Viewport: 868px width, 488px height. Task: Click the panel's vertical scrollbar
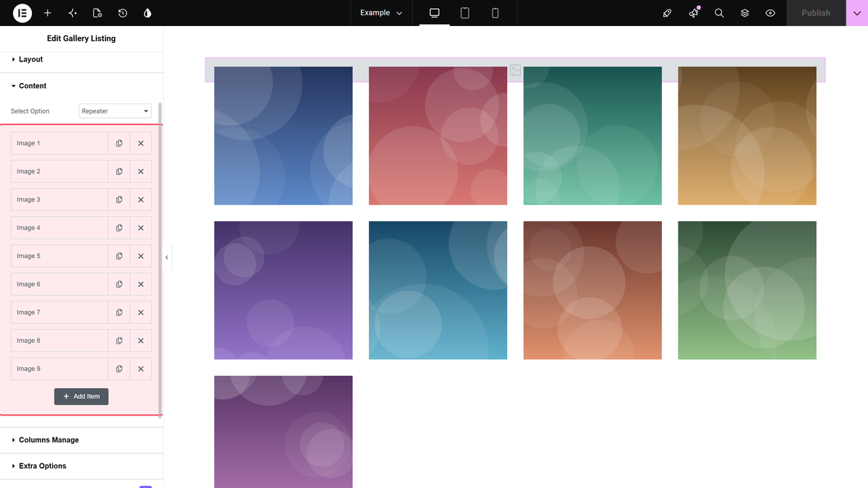tap(160, 259)
